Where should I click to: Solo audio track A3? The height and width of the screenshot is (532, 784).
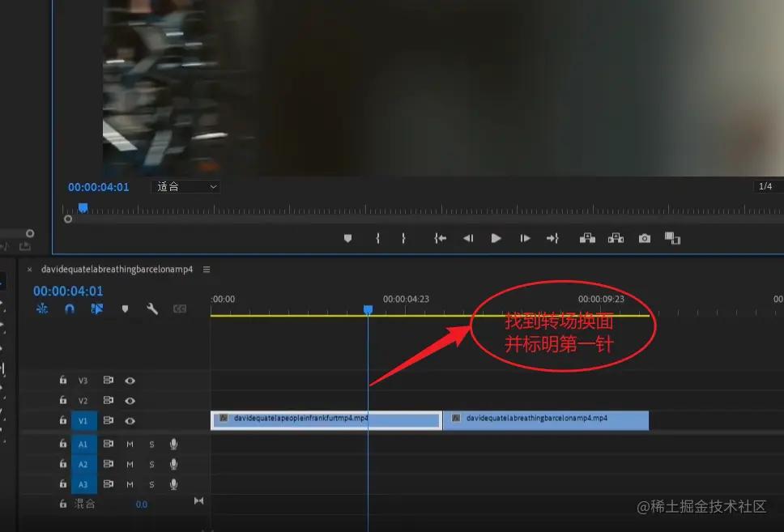(x=152, y=484)
